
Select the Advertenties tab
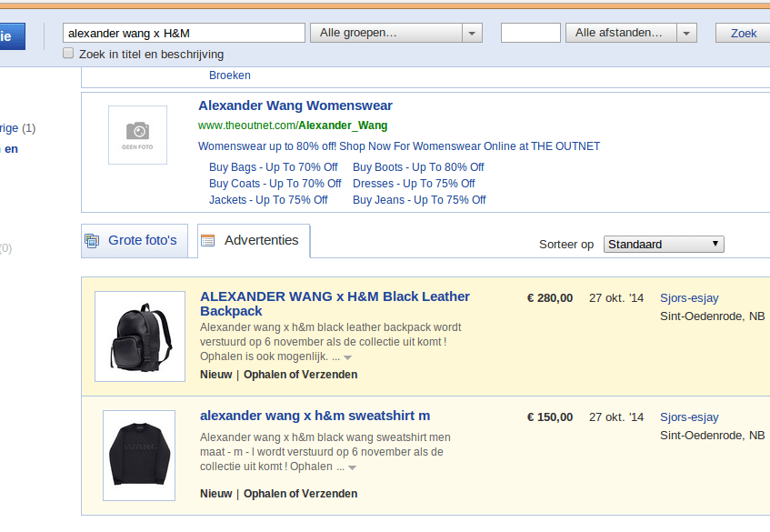coord(254,240)
